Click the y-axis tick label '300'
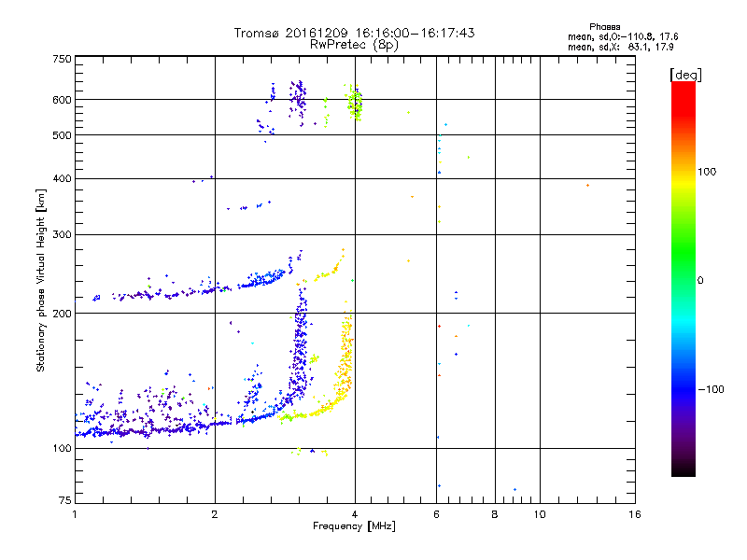Image resolution: width=747 pixels, height=560 pixels. point(62,235)
